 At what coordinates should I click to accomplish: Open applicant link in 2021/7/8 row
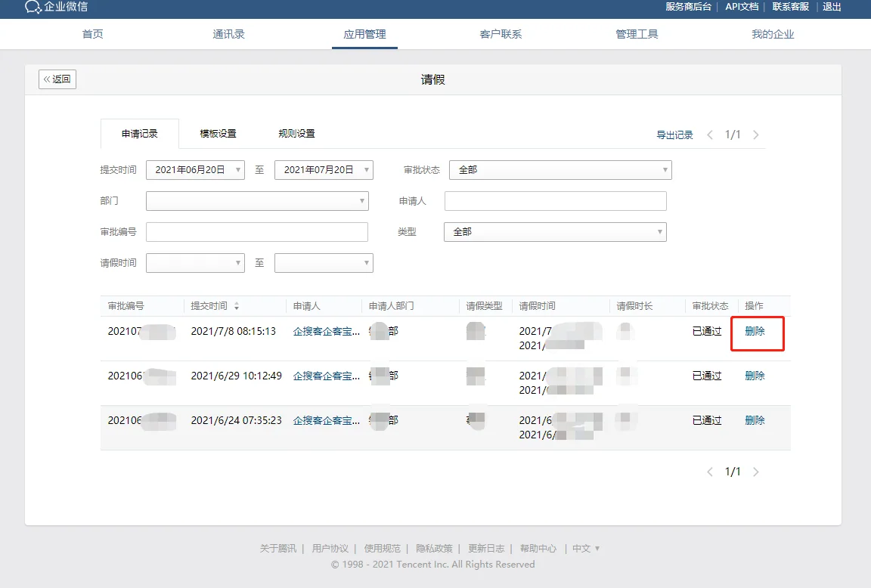327,332
